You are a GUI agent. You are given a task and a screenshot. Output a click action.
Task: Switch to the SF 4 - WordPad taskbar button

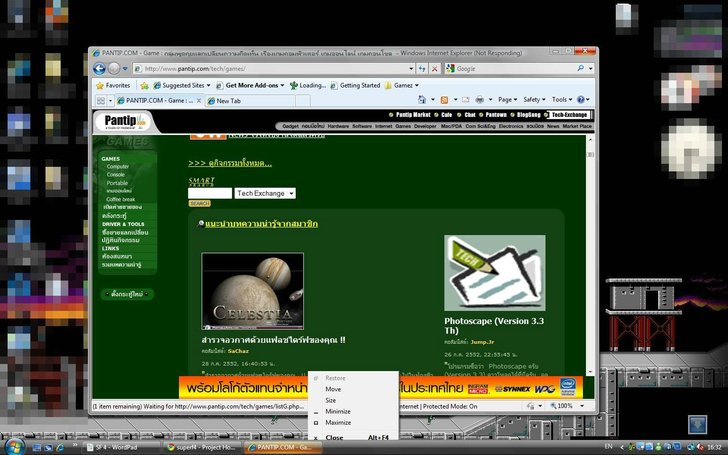click(x=122, y=448)
